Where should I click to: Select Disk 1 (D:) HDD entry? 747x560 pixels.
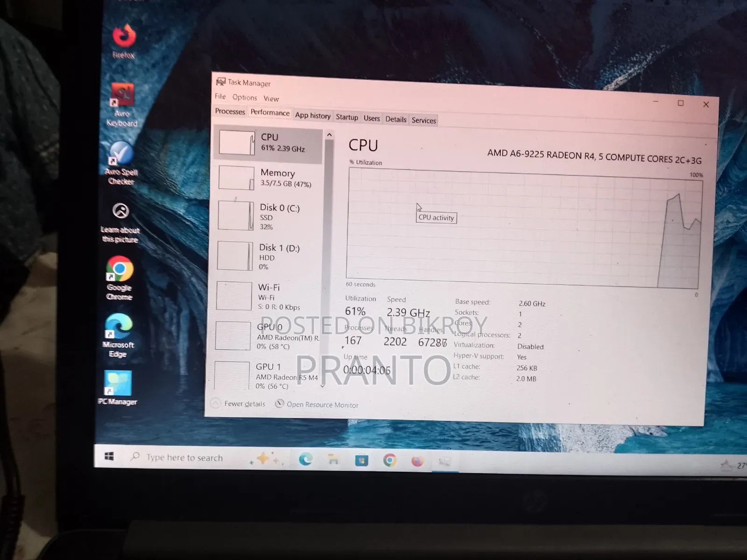[x=267, y=257]
